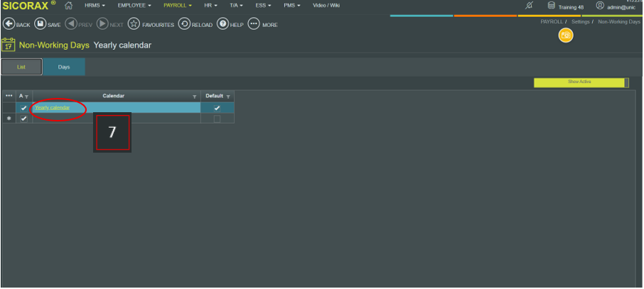Toggle Default checkbox for Yearly calendar

pyautogui.click(x=217, y=108)
